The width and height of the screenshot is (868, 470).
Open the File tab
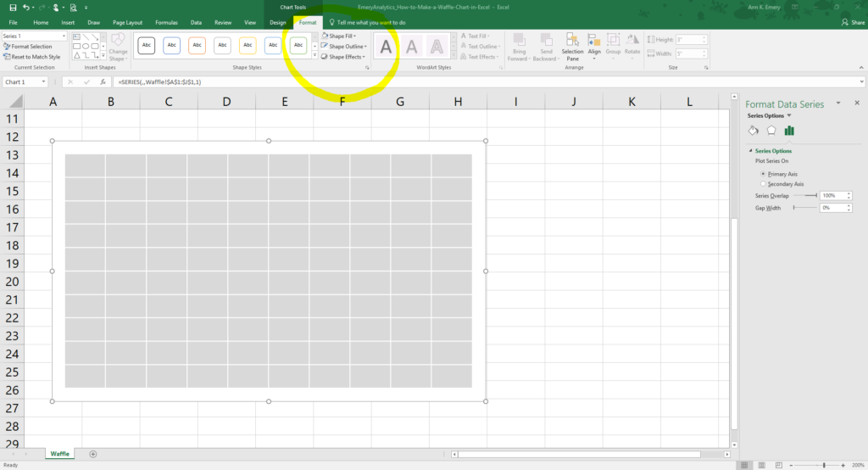[x=14, y=23]
